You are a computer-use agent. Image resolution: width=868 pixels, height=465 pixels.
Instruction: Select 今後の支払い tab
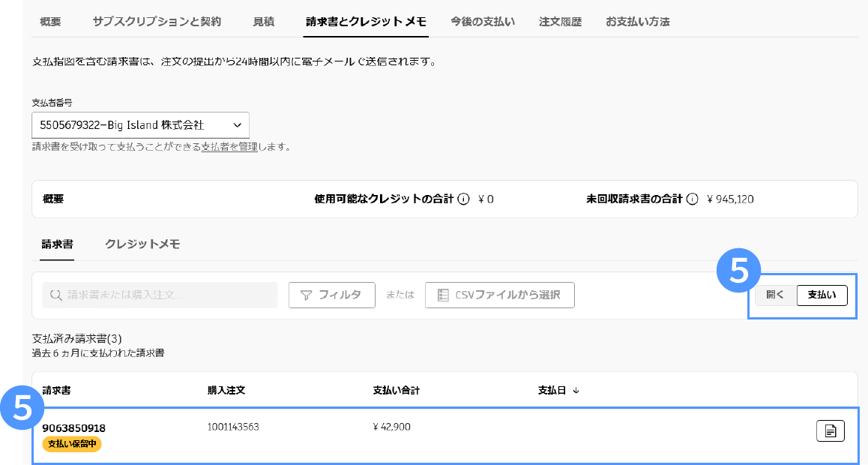483,22
